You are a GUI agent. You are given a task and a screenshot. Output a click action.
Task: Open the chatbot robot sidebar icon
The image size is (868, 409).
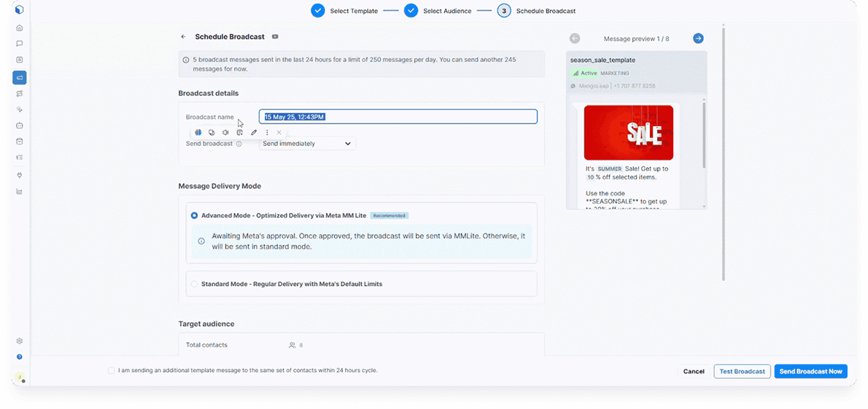click(19, 125)
